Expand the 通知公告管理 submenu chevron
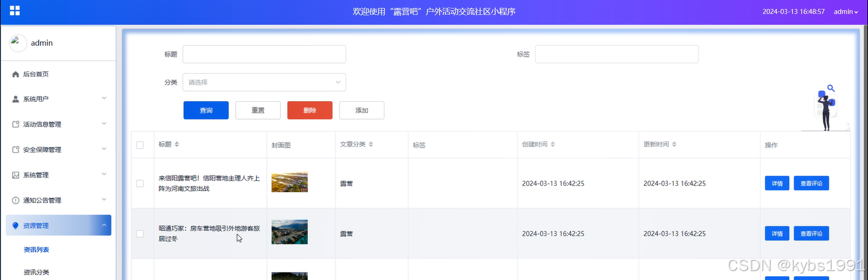 [x=104, y=200]
